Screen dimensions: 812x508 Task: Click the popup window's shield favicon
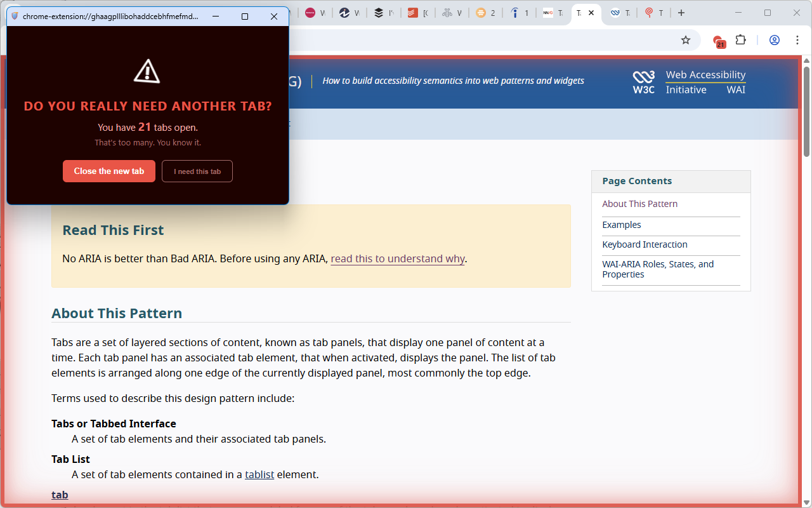tap(15, 17)
